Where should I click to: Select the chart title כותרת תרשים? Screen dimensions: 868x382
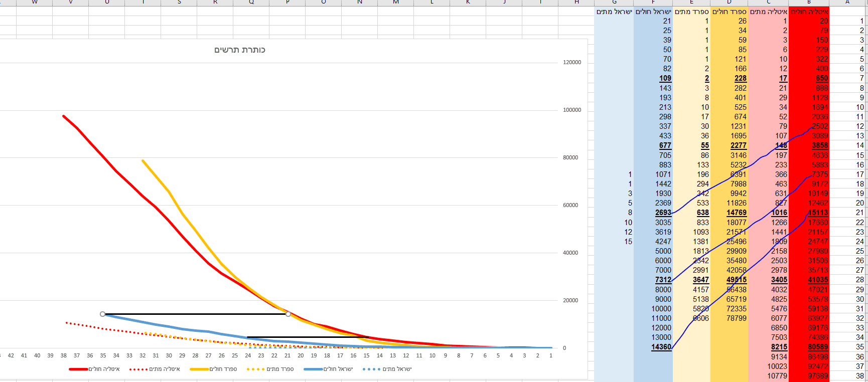(239, 50)
